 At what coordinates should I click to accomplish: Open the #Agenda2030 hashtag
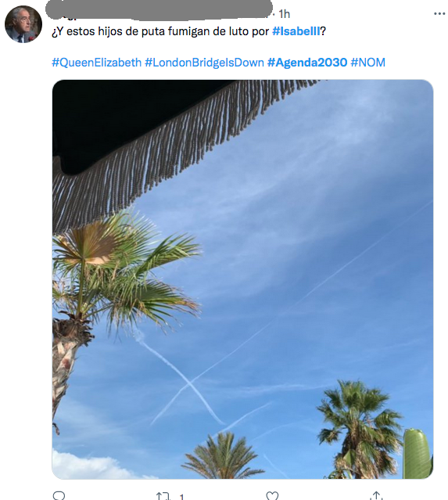pos(307,63)
